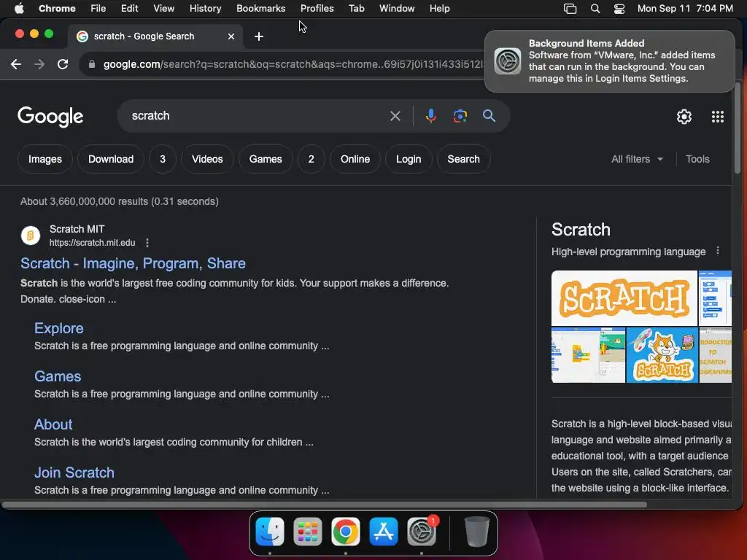Open the Explore sitelink
747x560 pixels.
(x=58, y=328)
